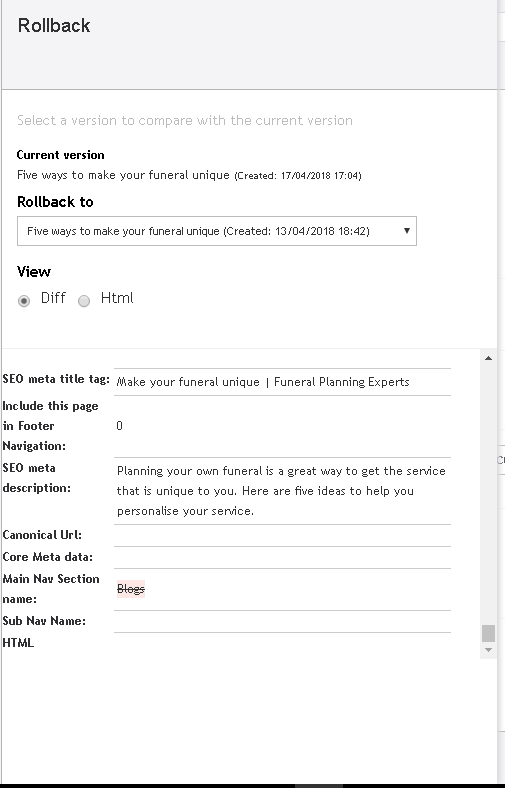
Task: Click the scrollbar up arrow
Action: (488, 358)
